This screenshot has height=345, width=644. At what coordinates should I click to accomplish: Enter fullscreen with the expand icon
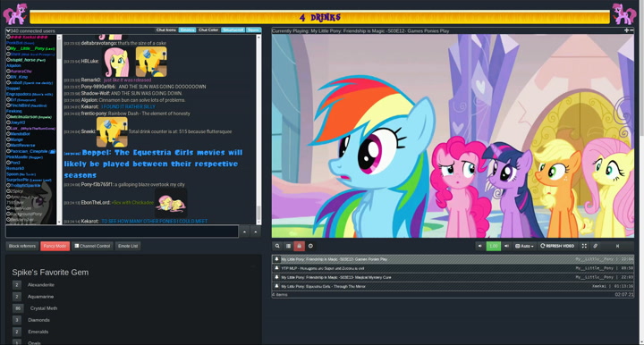pyautogui.click(x=584, y=246)
